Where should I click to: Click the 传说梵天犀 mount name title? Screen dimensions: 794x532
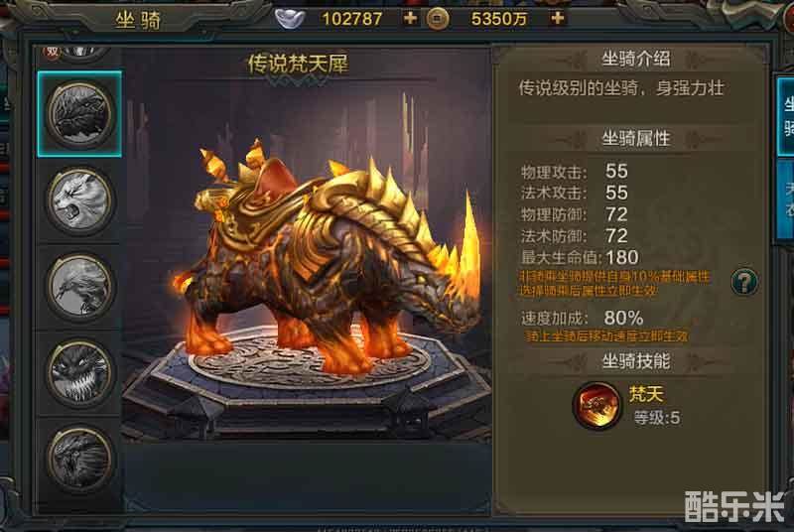click(x=298, y=64)
